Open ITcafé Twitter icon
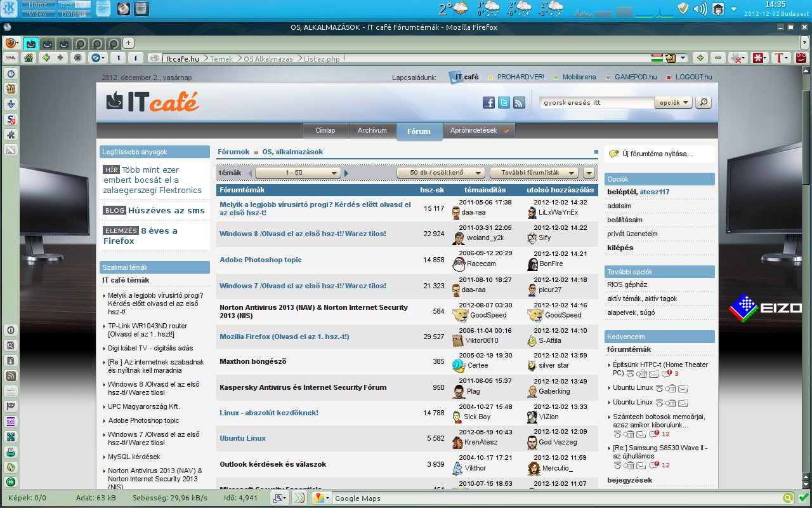 tap(504, 103)
